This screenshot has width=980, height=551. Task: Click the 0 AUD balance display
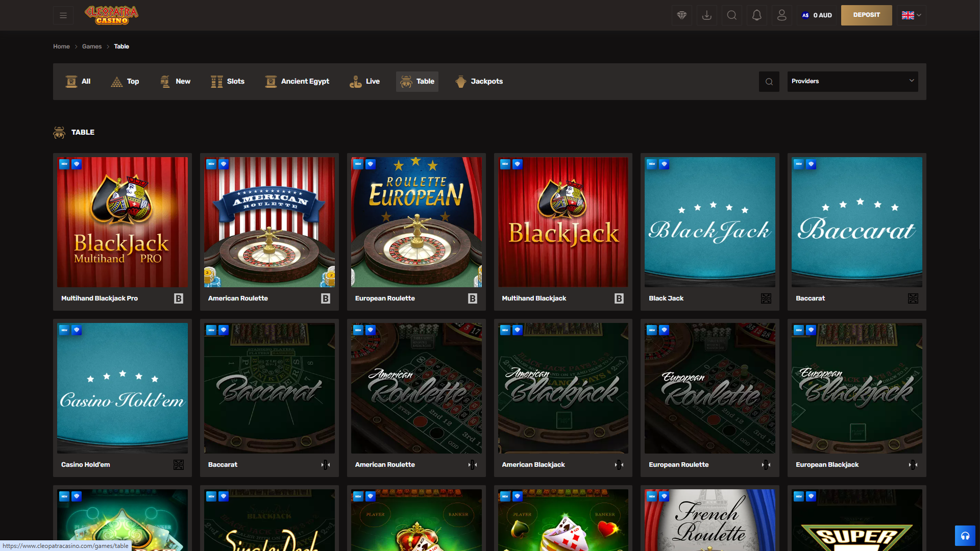[x=817, y=15]
